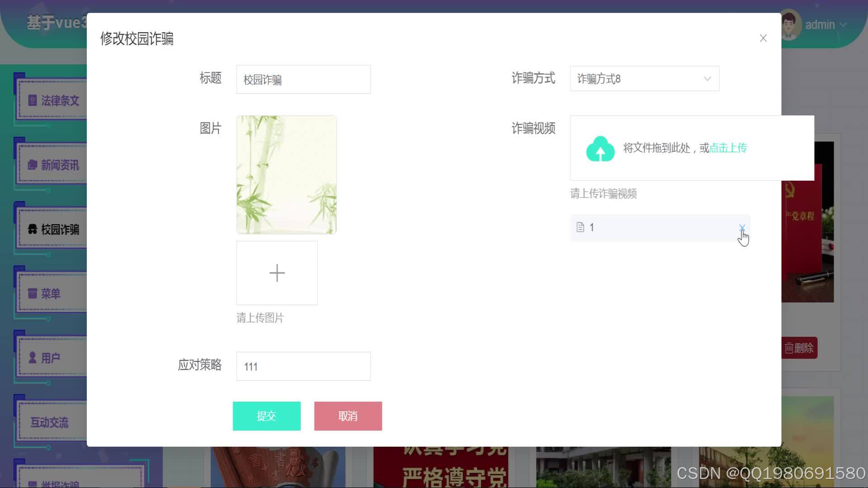This screenshot has height=488, width=868.
Task: Select the 法律条文 document icon in sidebar
Action: pyautogui.click(x=32, y=100)
